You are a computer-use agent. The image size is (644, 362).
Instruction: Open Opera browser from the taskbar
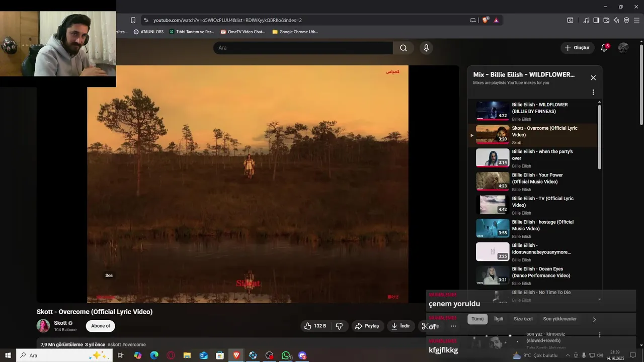(x=171, y=355)
